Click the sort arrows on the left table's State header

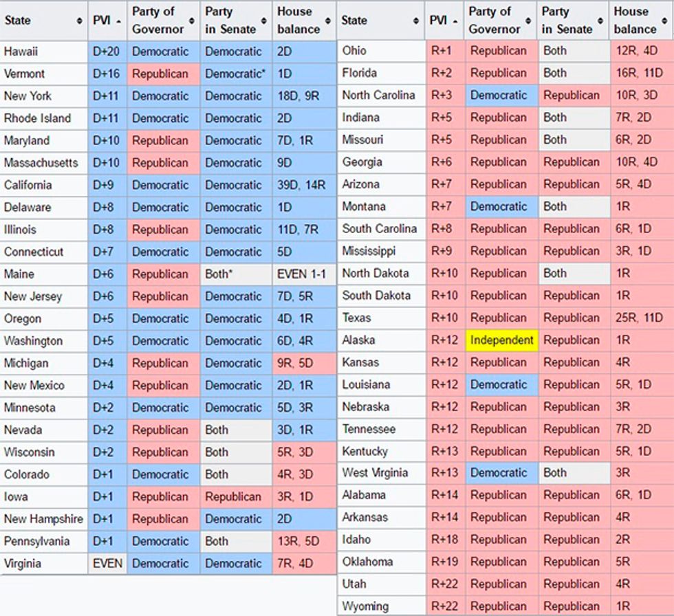tap(80, 21)
